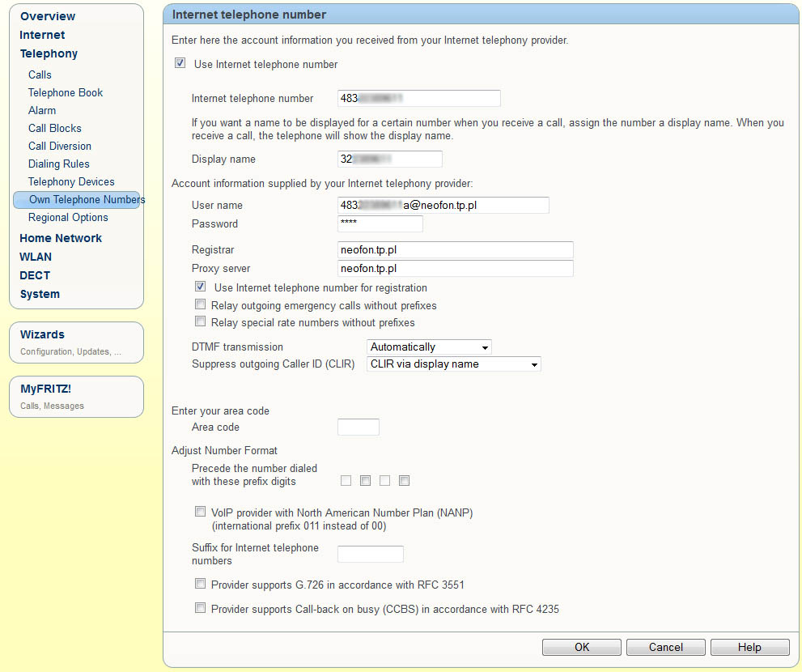Open the Internet menu section

click(42, 35)
